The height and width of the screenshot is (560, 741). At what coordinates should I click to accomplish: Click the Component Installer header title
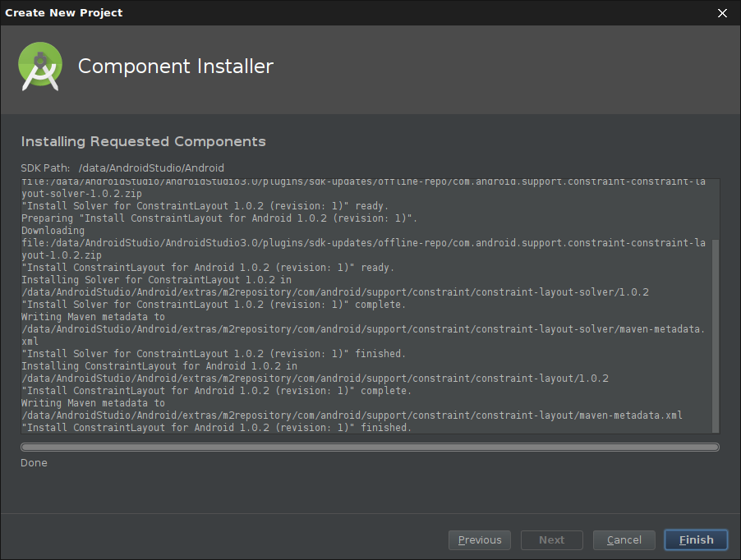coord(175,67)
